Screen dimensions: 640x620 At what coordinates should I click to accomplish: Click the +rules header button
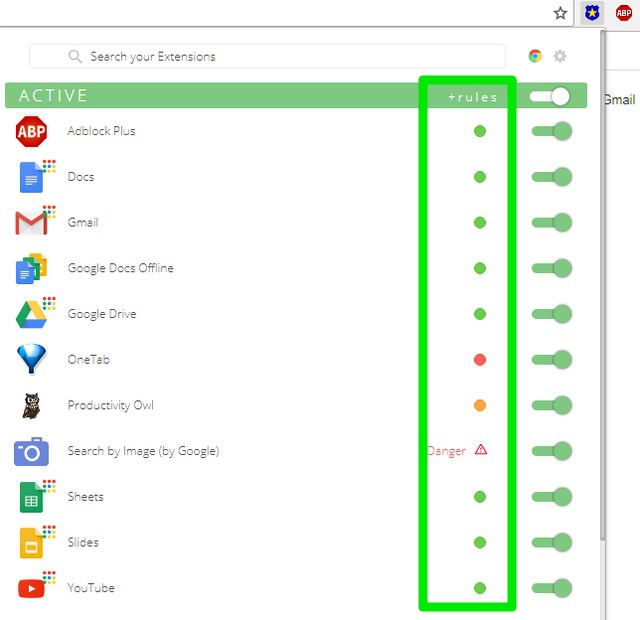[x=473, y=97]
